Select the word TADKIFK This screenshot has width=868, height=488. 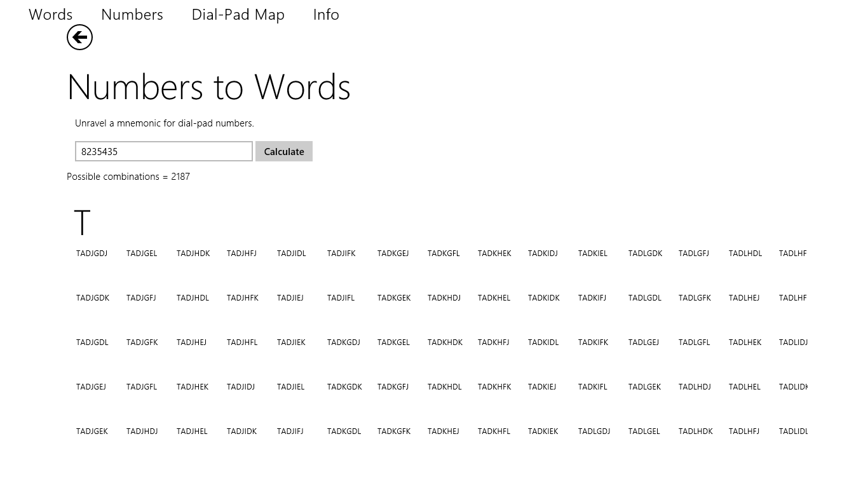[x=593, y=342]
